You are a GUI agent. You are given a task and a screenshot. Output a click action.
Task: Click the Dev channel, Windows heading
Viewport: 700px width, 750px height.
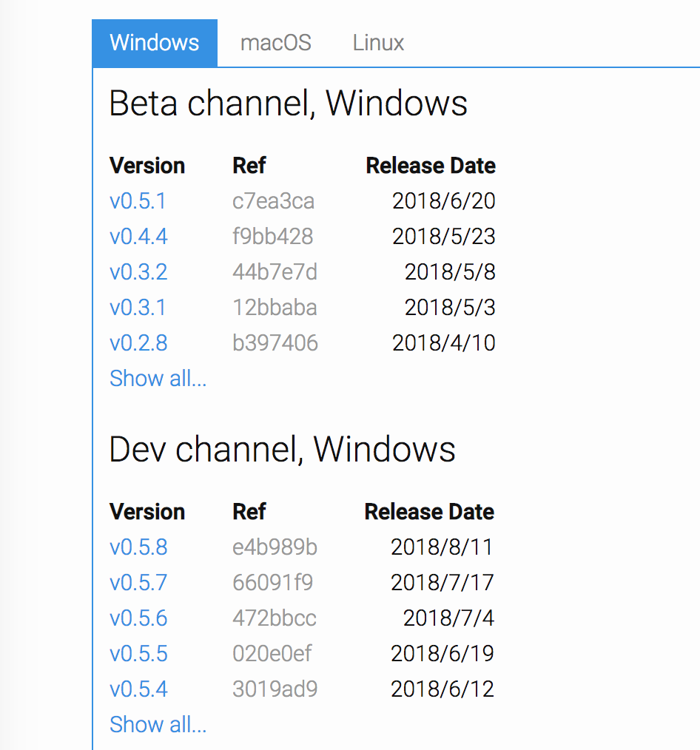point(282,450)
